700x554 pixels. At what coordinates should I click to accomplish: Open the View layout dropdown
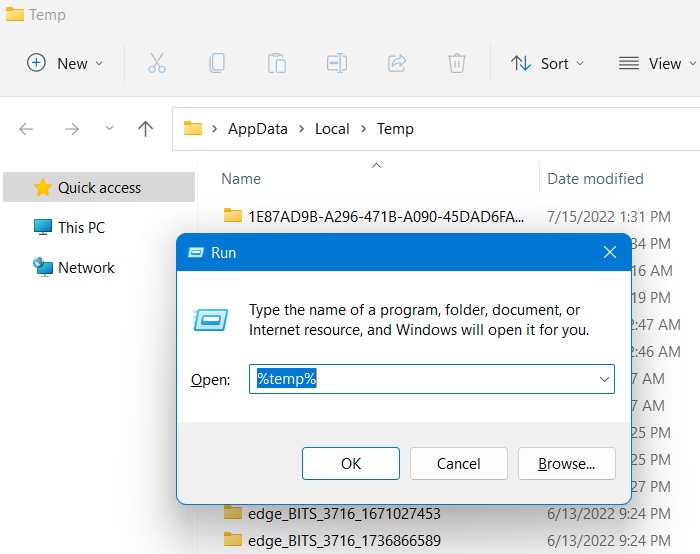pyautogui.click(x=657, y=63)
